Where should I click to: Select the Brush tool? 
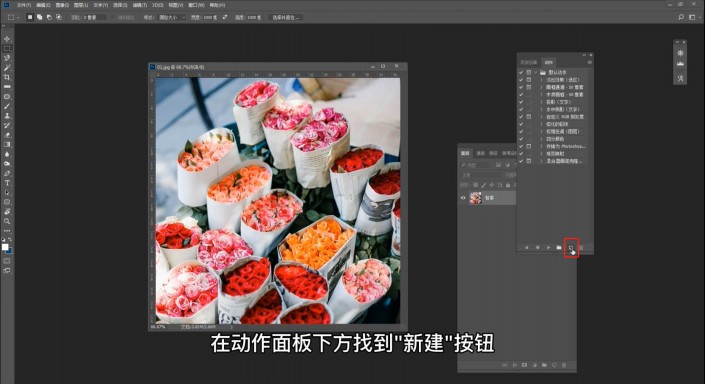[7, 106]
